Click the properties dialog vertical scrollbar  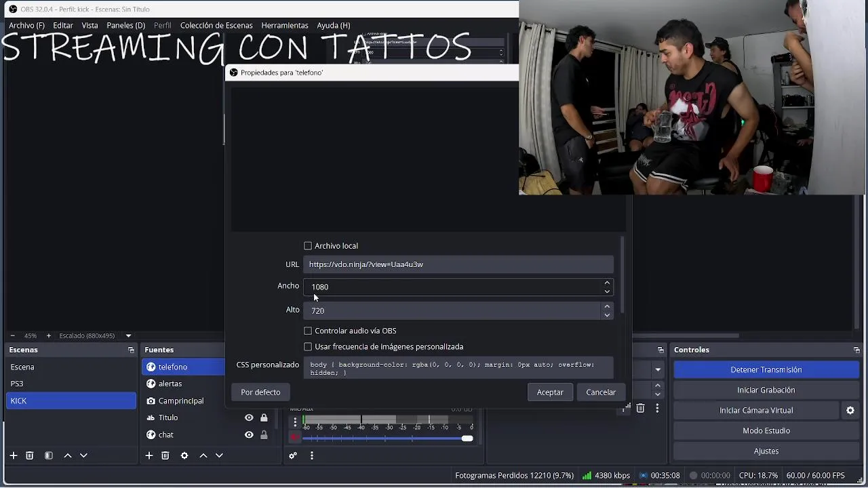click(x=622, y=274)
